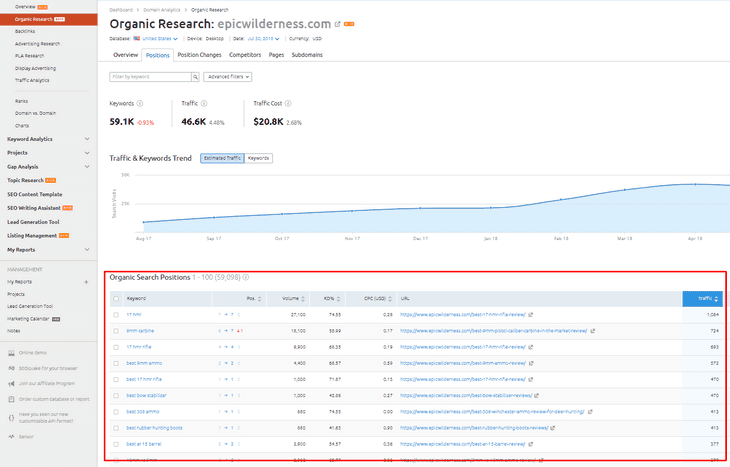This screenshot has height=467, width=730.
Task: Open the Competitors tab
Action: [245, 55]
